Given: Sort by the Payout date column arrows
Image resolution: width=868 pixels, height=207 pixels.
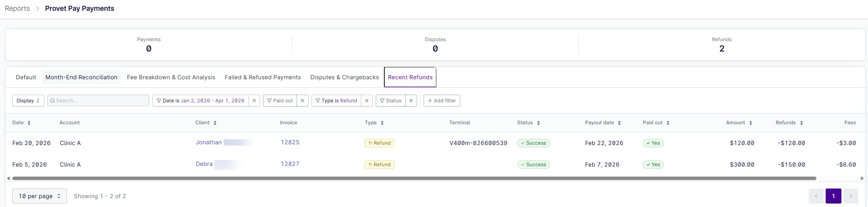Looking at the screenshot, I should [x=619, y=123].
